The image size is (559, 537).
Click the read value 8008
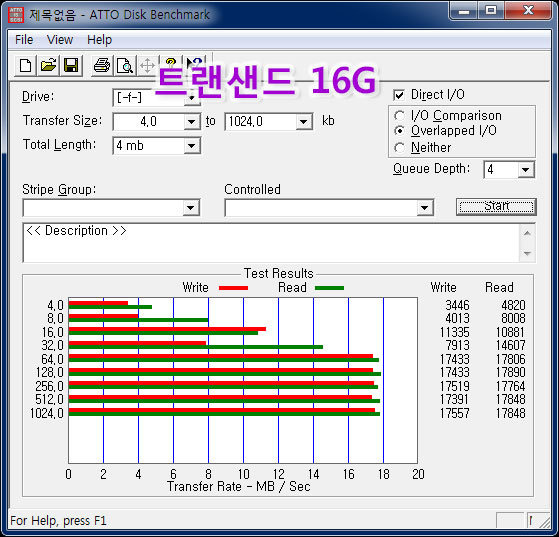513,318
